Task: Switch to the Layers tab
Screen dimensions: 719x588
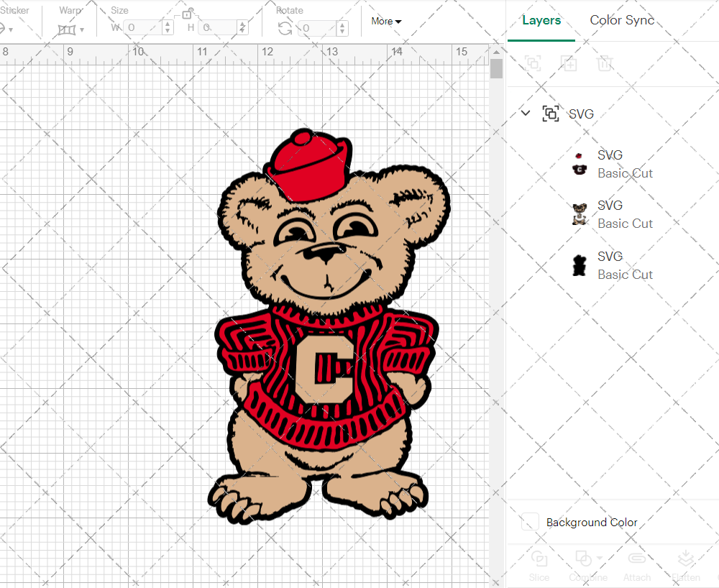Action: (541, 20)
